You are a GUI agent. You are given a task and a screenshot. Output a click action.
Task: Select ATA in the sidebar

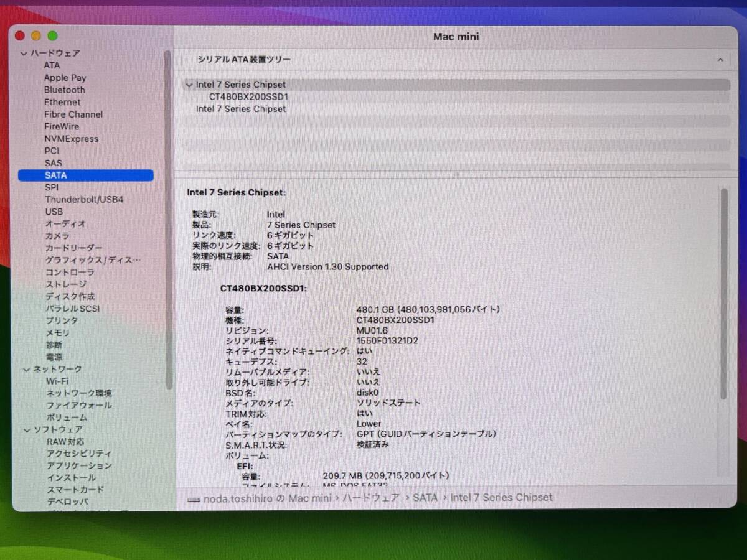pyautogui.click(x=52, y=65)
